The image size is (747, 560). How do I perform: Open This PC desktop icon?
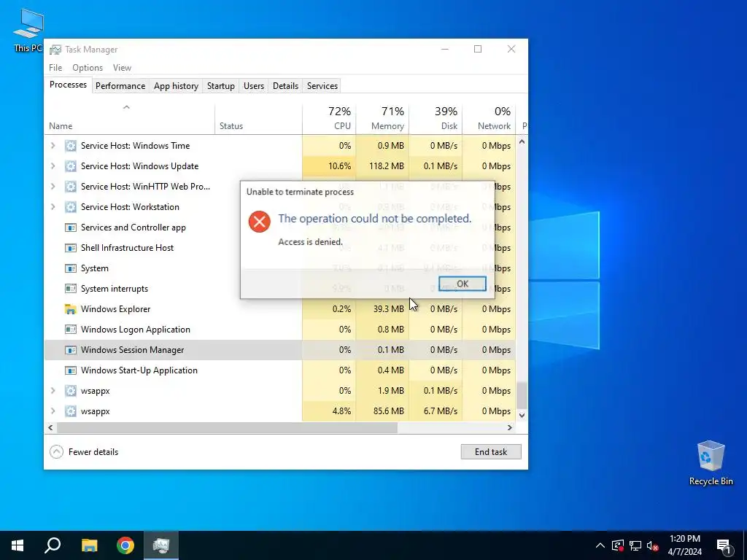28,30
